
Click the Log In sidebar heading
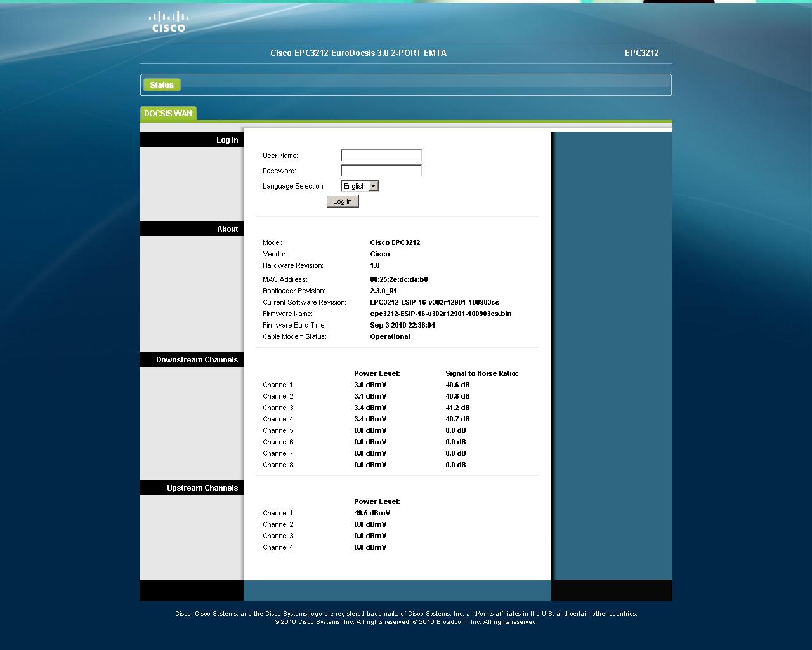coord(227,140)
